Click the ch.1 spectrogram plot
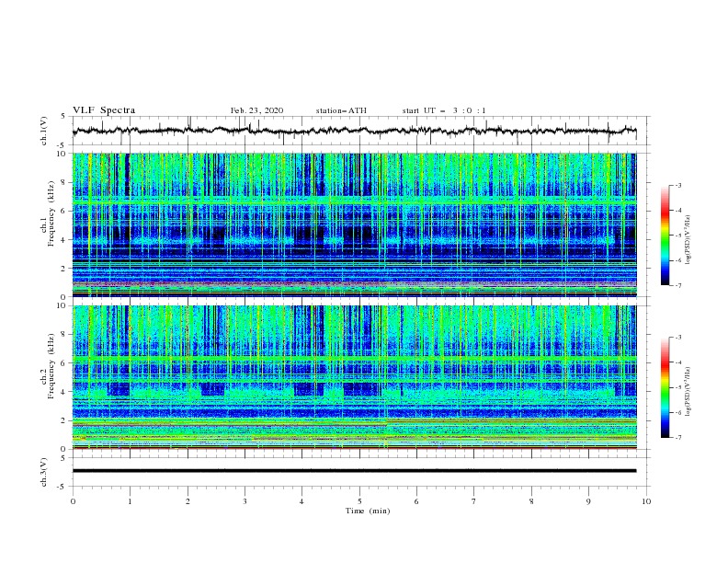This screenshot has height=563, width=728. tap(354, 224)
